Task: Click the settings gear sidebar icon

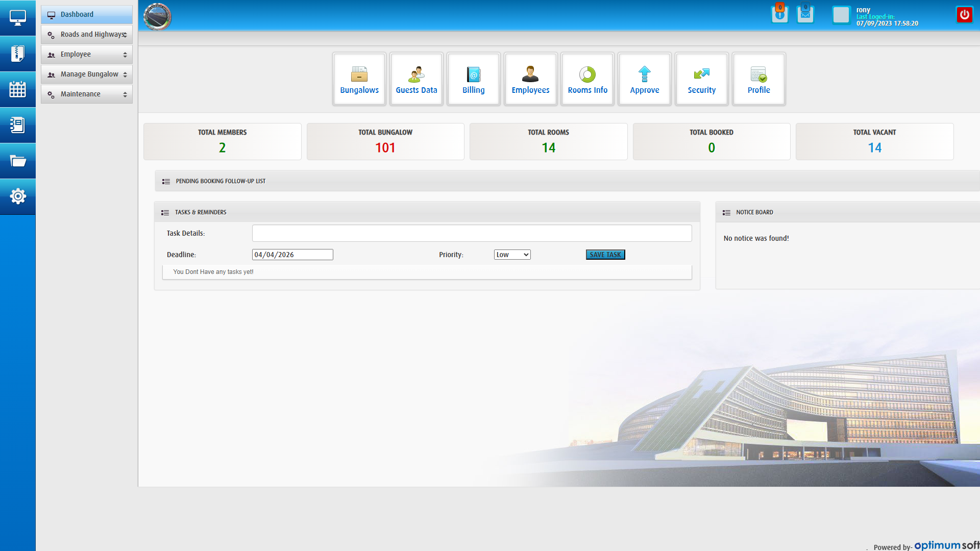Action: click(18, 196)
